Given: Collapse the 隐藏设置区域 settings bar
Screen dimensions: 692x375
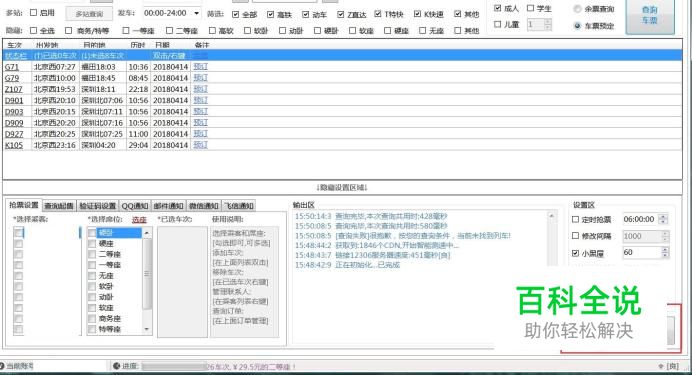Looking at the screenshot, I should pyautogui.click(x=342, y=188).
